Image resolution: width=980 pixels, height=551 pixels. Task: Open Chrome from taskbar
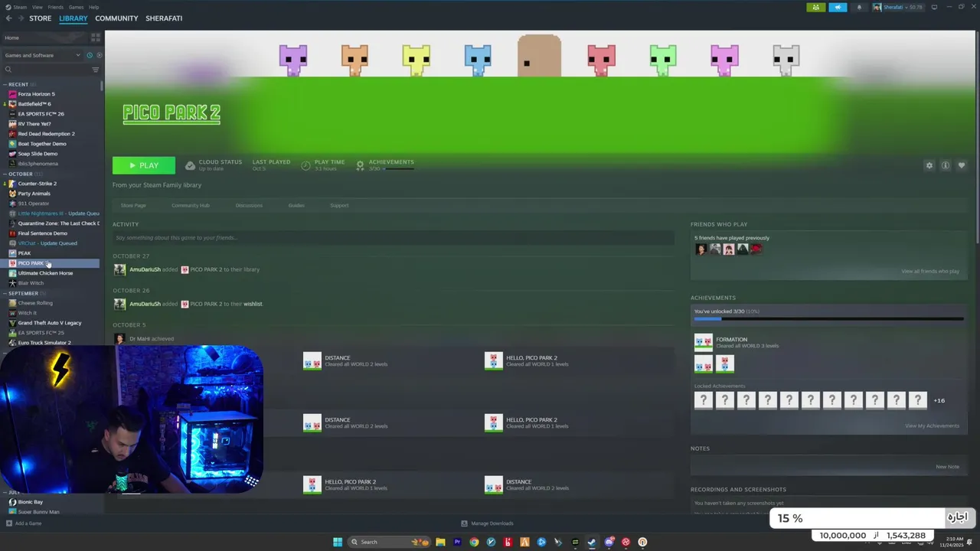click(474, 542)
